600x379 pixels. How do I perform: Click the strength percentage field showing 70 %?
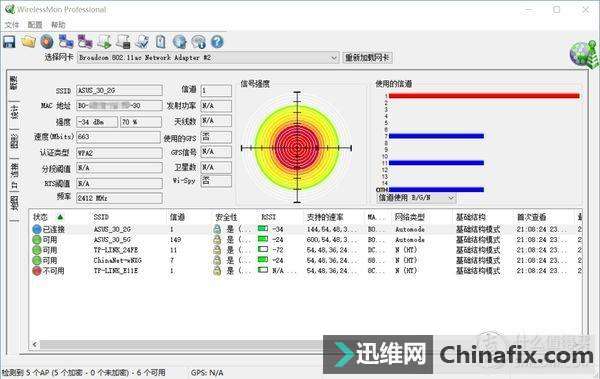tap(141, 122)
